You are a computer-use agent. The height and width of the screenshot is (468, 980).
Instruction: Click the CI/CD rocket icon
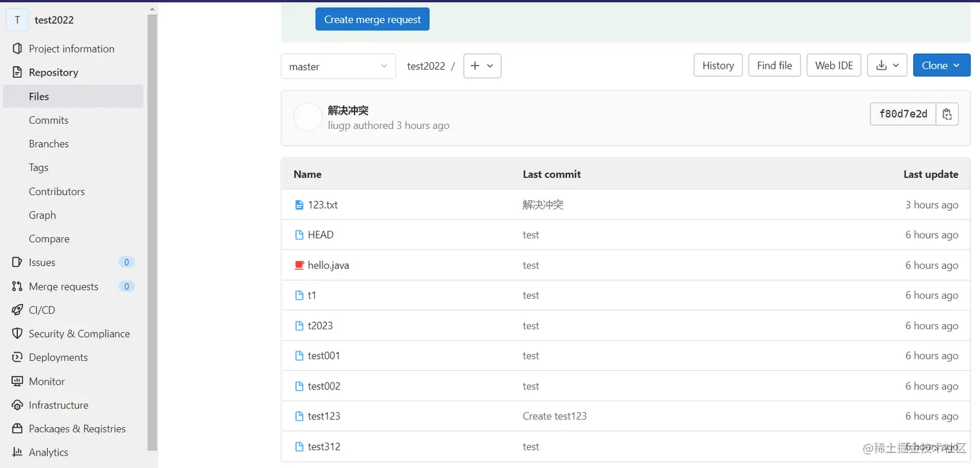(17, 310)
